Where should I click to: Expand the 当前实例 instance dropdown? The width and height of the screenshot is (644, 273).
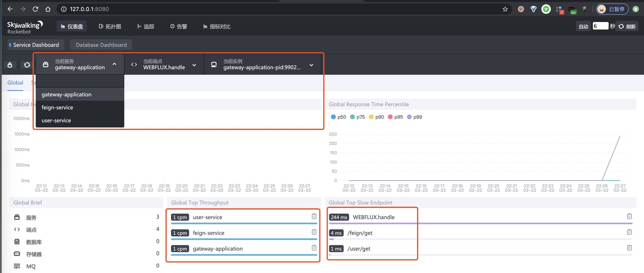262,64
